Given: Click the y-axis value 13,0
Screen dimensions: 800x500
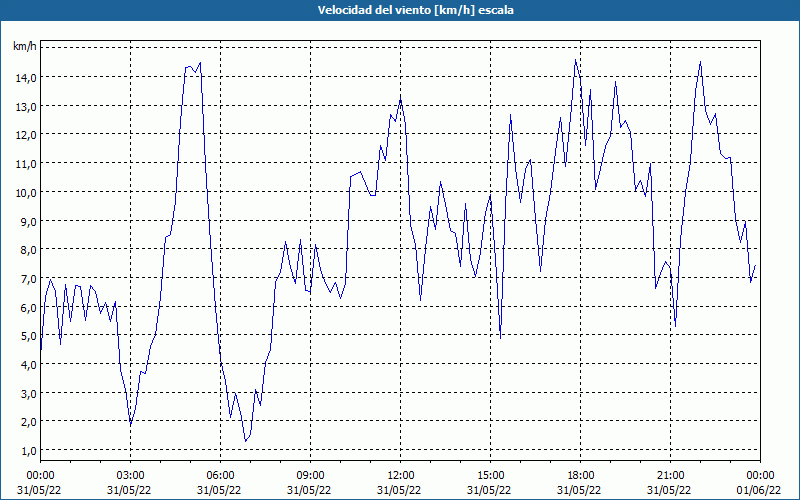Looking at the screenshot, I should [x=27, y=107].
